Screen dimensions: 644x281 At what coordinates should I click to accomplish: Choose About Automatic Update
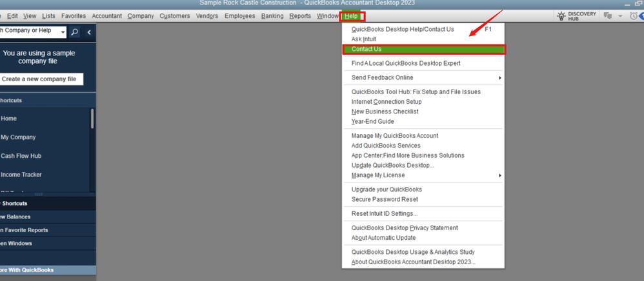pyautogui.click(x=423, y=238)
